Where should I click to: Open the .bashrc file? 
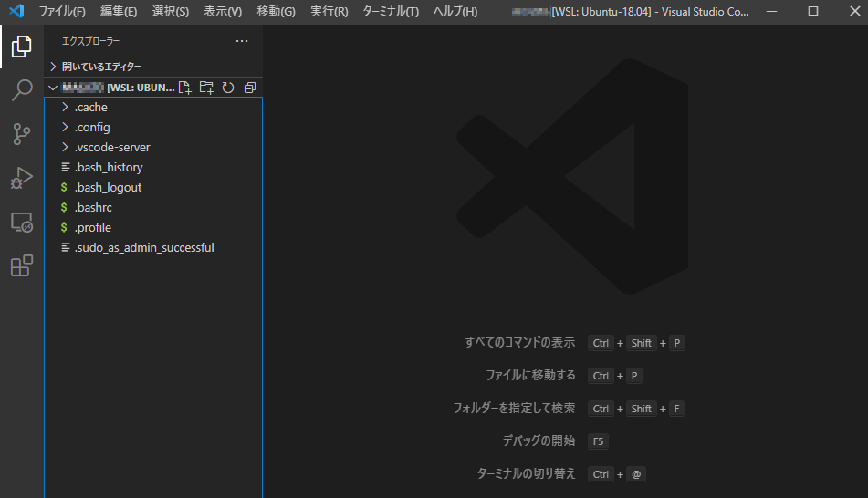point(153,208)
